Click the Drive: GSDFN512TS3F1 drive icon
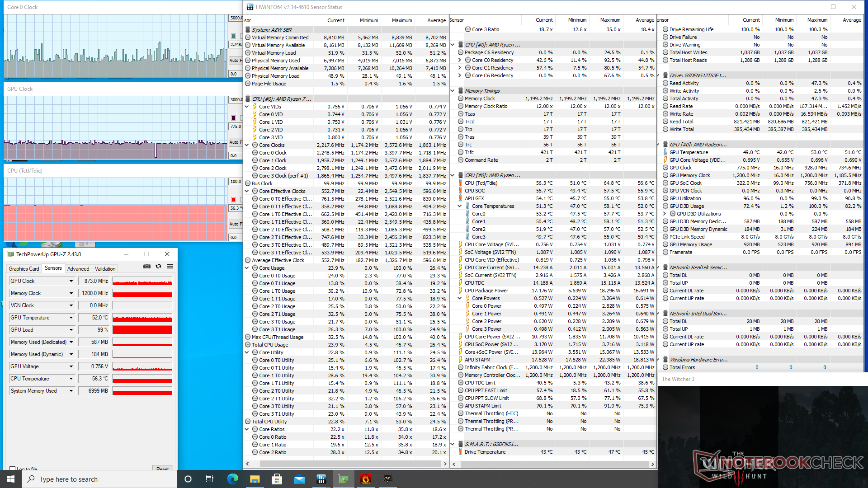Screen dimensions: 868x488 (x=665, y=75)
